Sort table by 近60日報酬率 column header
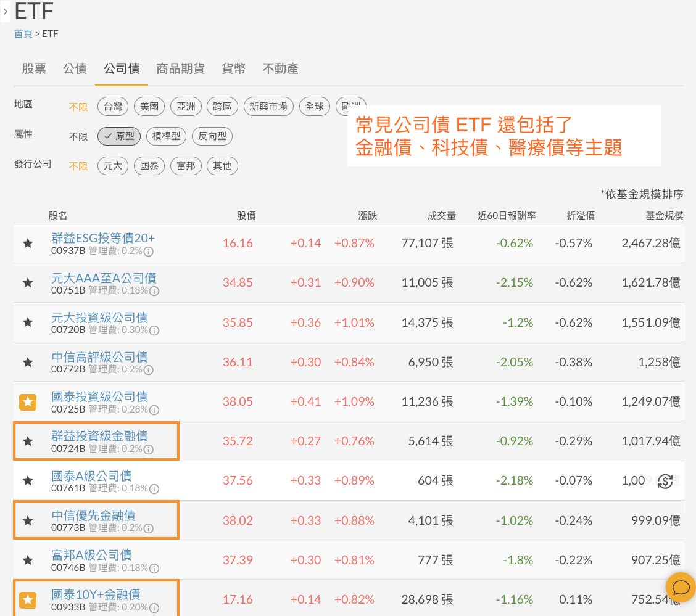Image resolution: width=696 pixels, height=616 pixels. click(x=507, y=215)
